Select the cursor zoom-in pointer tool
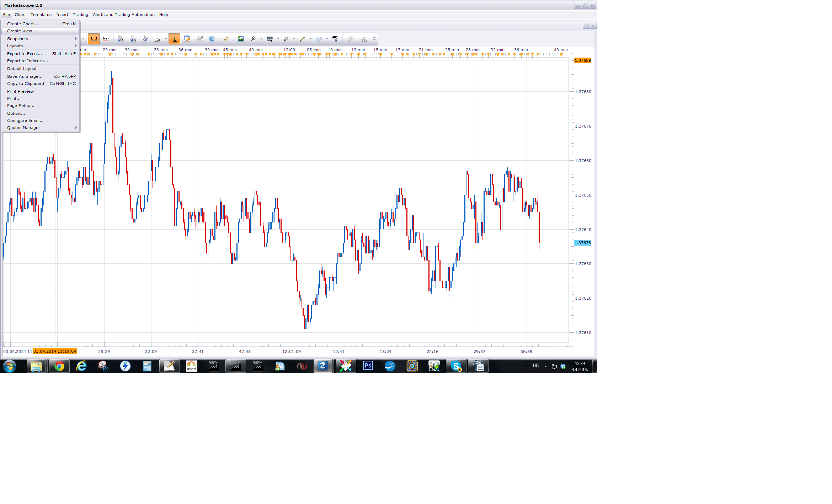The image size is (832, 504). click(145, 39)
